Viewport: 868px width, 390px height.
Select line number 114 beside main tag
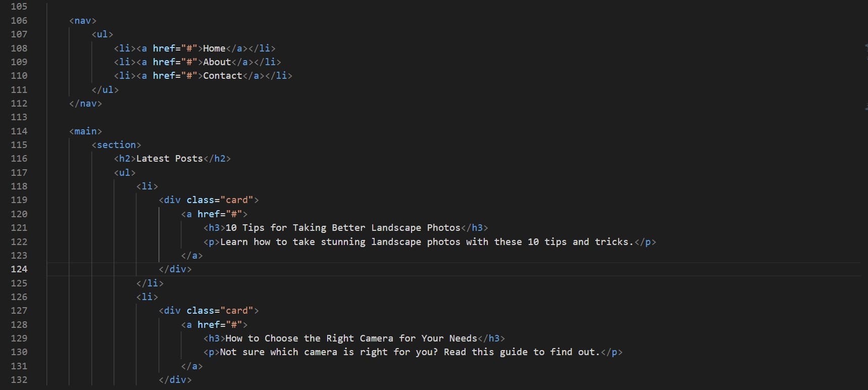point(19,131)
